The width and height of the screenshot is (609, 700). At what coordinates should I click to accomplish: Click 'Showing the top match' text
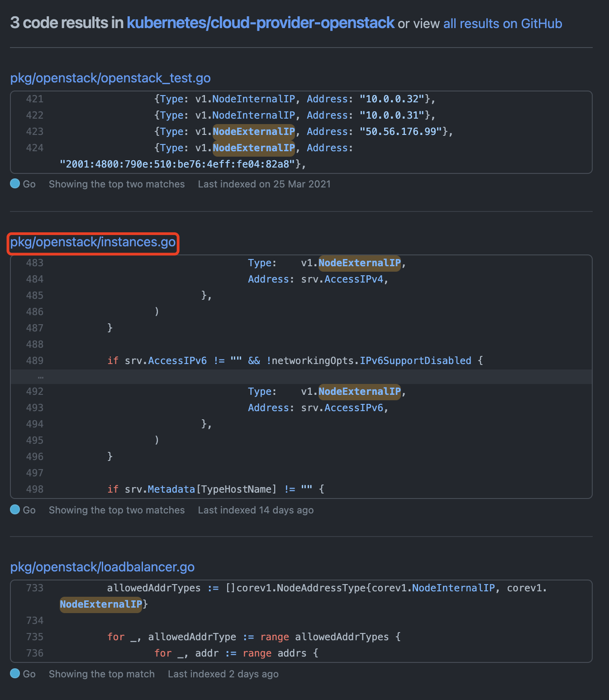[x=102, y=674]
